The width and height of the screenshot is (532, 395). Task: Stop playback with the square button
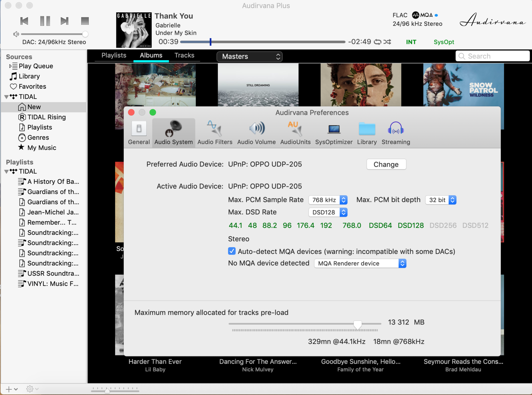point(85,21)
